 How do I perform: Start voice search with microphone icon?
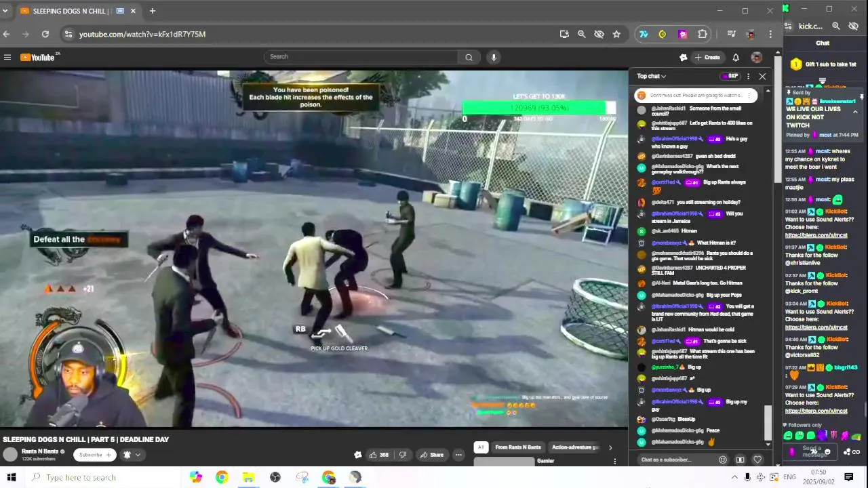[x=494, y=57]
